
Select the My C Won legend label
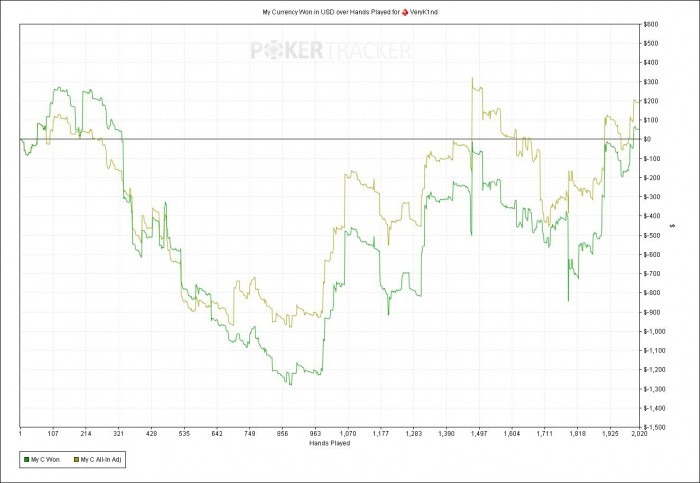pyautogui.click(x=45, y=459)
